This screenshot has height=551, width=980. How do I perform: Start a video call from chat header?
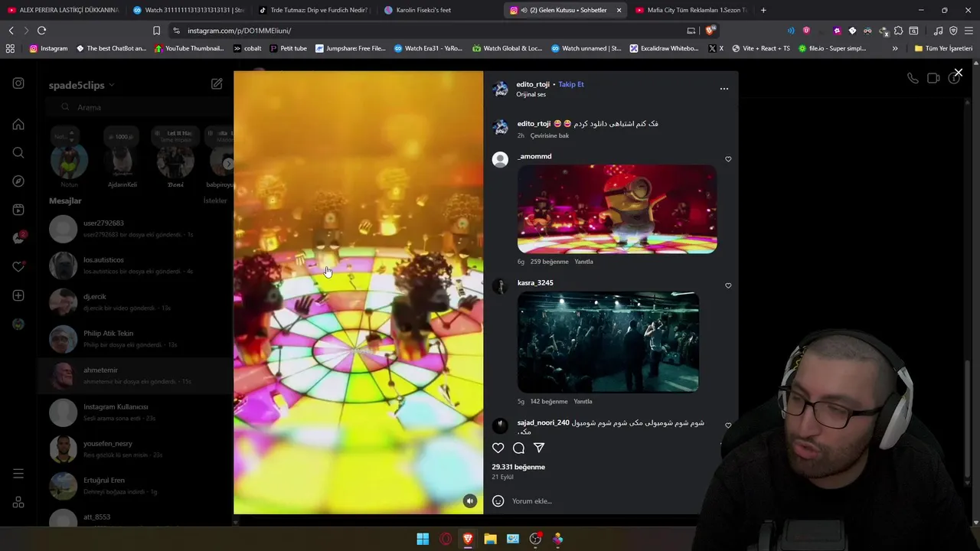(x=933, y=78)
